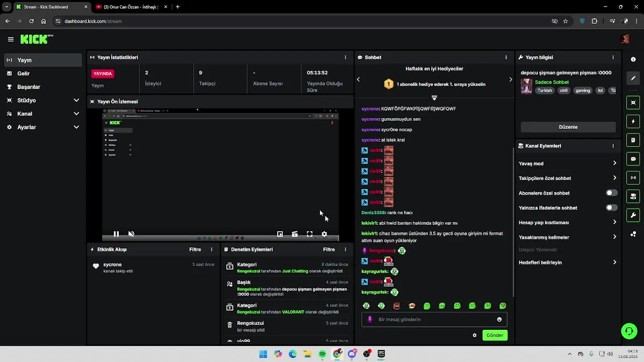Toggle theater mode in stream preview
The height and width of the screenshot is (362, 644).
295,234
